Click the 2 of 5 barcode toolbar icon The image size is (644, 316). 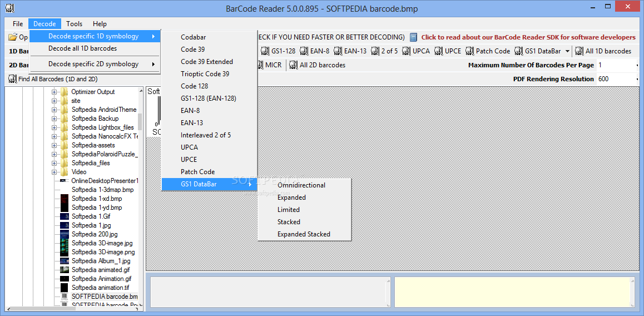point(375,51)
